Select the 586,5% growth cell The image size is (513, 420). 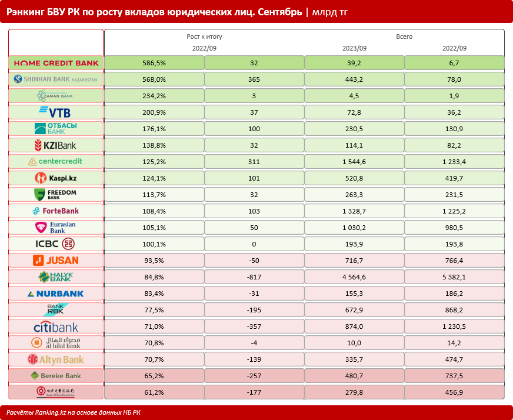click(154, 62)
